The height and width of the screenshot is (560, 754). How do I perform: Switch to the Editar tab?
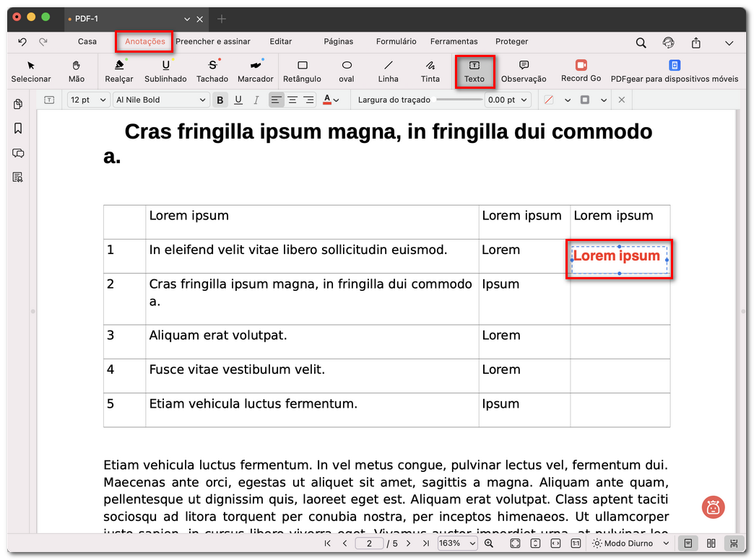[x=281, y=42]
